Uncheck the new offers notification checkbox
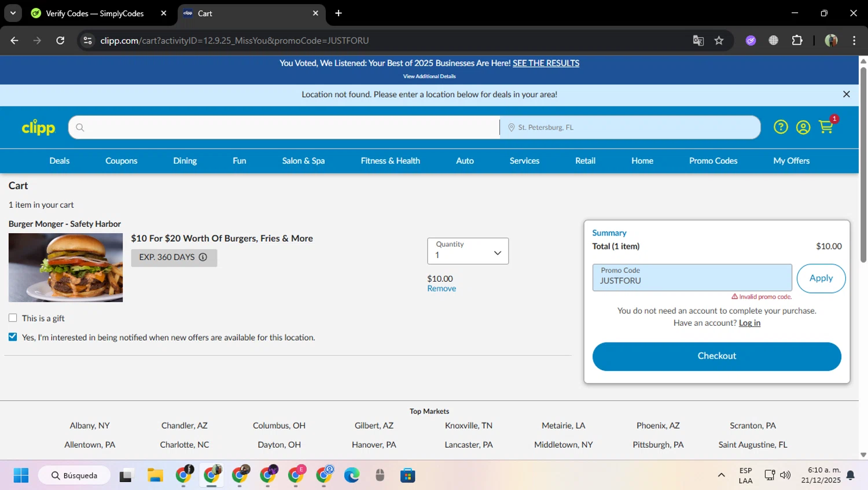Viewport: 868px width, 490px height. [x=13, y=337]
